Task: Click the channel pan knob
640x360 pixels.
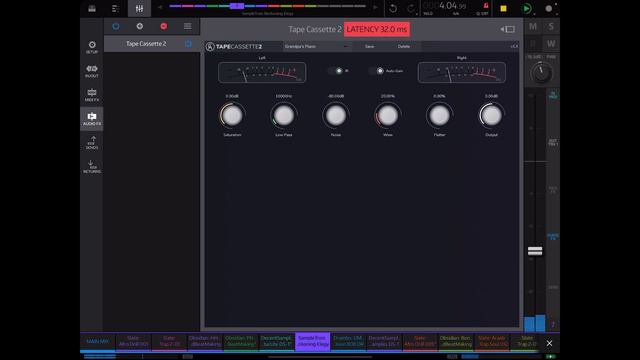Action: (541, 73)
